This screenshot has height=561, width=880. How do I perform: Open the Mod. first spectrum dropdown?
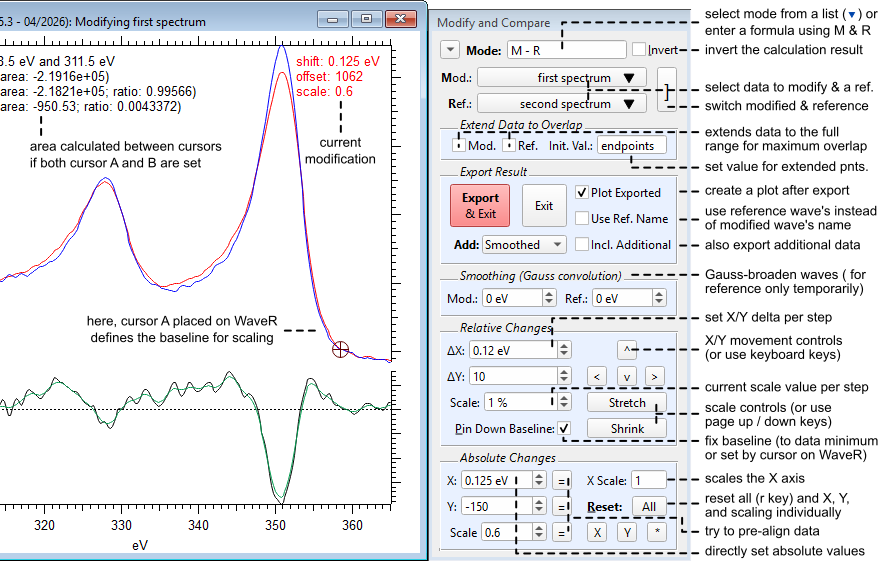(x=561, y=77)
